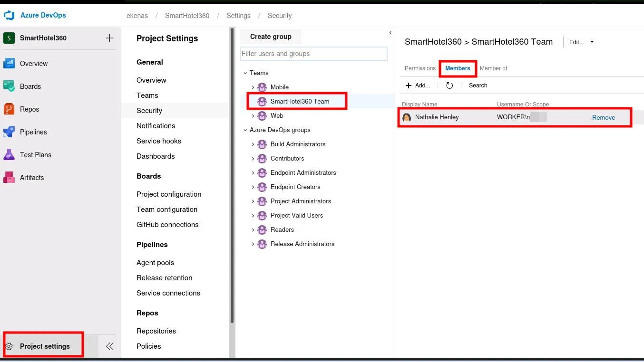Open Repos via its sidebar icon
Image resolution: width=644 pixels, height=362 pixels.
(9, 109)
